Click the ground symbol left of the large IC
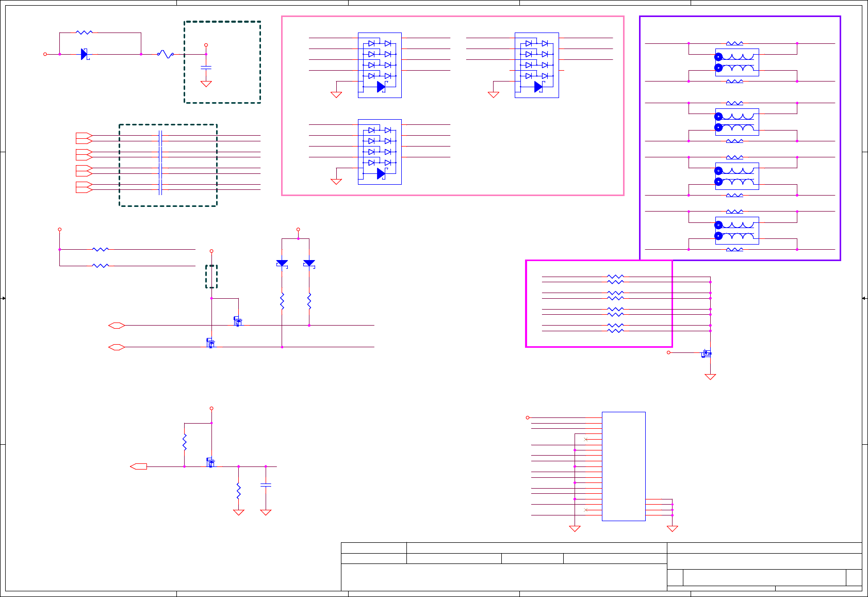 coord(575,528)
